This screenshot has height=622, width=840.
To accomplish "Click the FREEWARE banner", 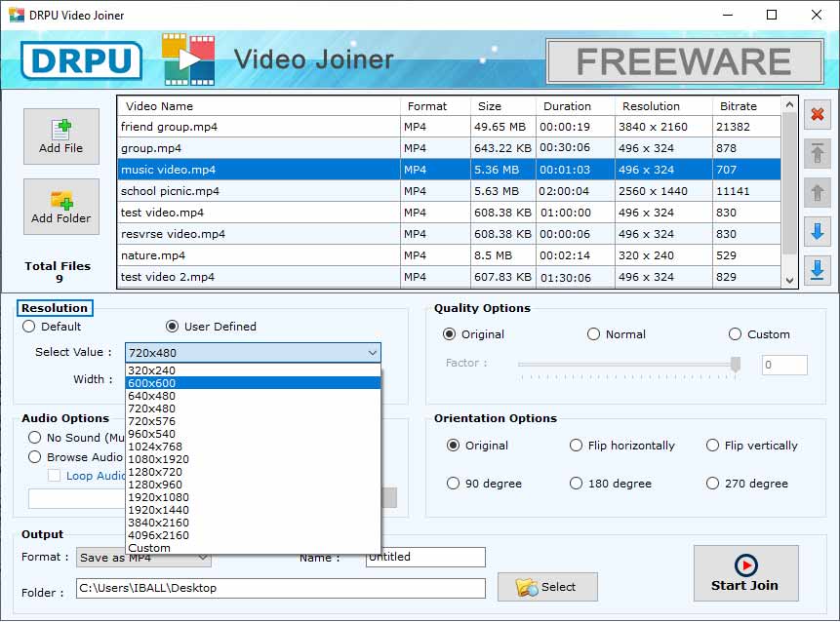I will coord(684,61).
